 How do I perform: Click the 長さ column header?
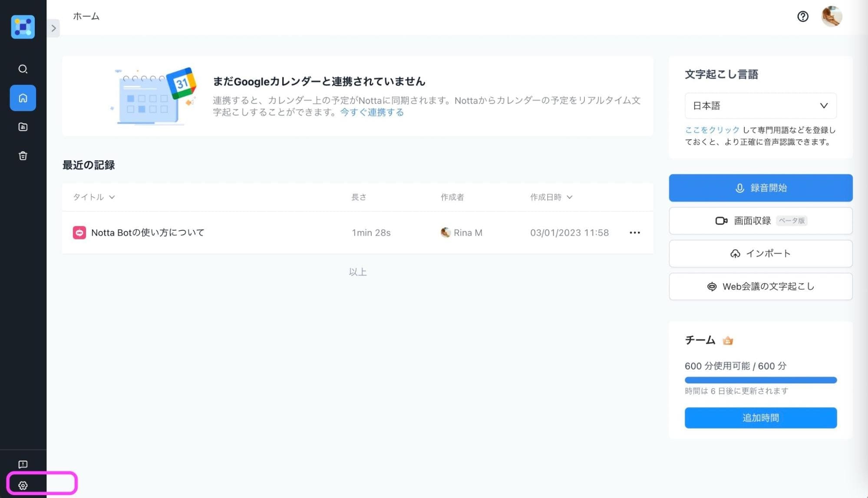(x=359, y=197)
